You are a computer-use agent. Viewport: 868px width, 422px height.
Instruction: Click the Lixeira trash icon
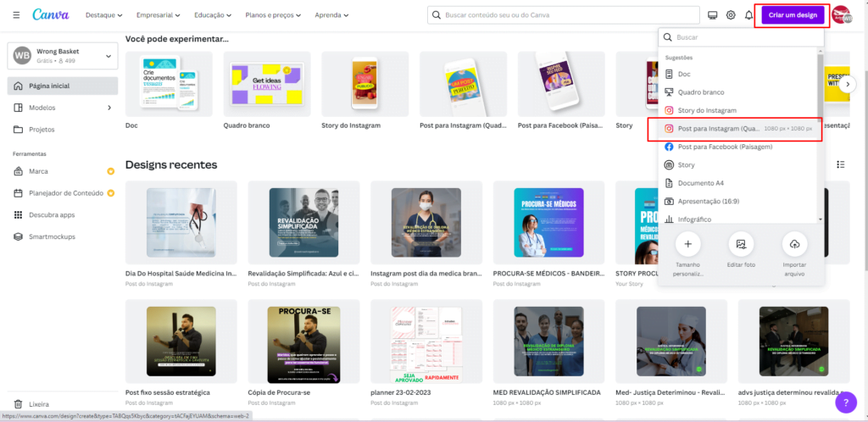(18, 404)
